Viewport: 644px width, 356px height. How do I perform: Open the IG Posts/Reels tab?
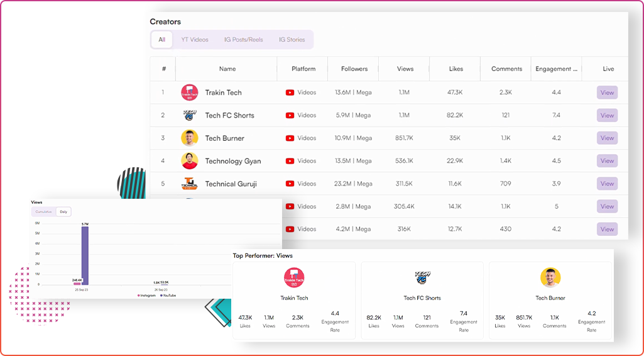[243, 40]
